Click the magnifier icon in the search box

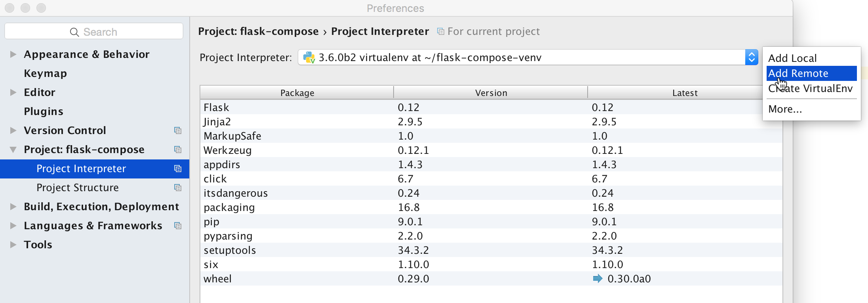(x=74, y=32)
